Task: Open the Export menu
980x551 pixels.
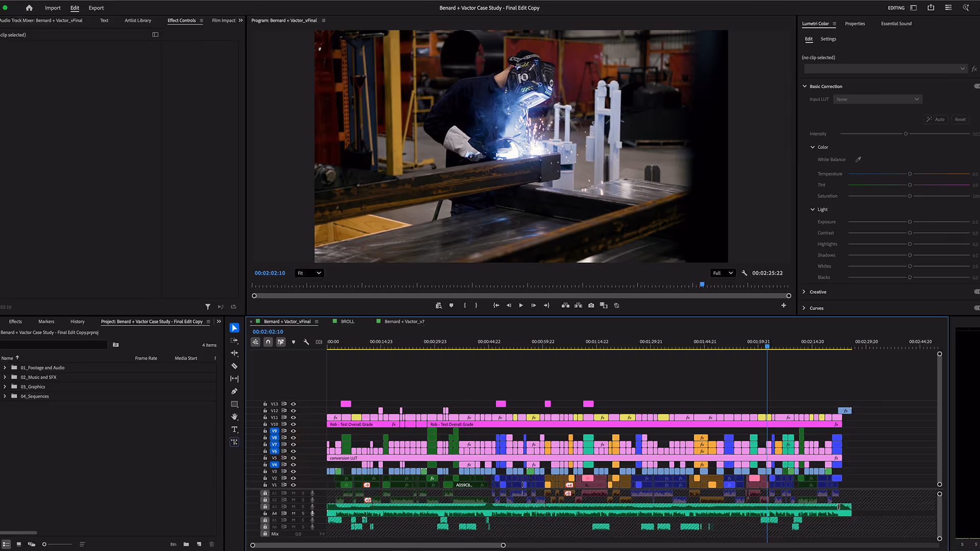Action: pyautogui.click(x=96, y=8)
